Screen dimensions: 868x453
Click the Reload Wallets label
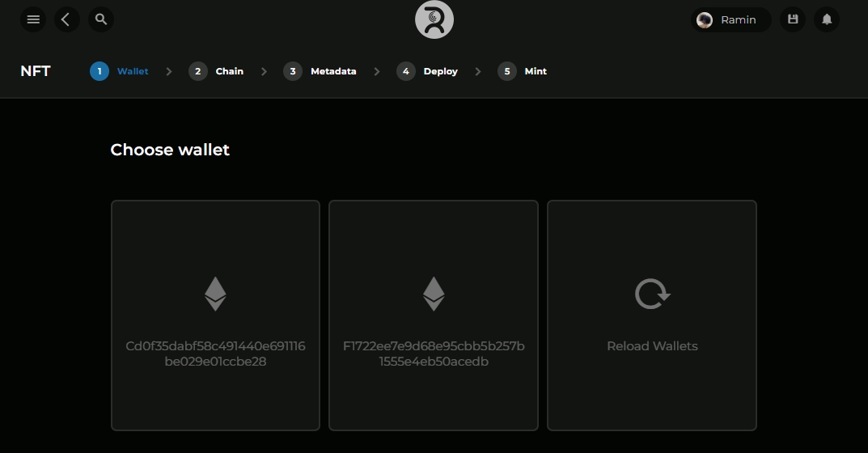point(652,346)
